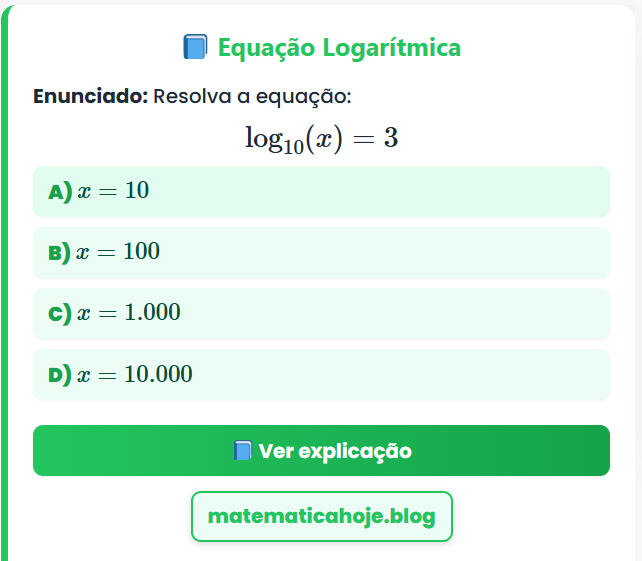The height and width of the screenshot is (561, 642).
Task: Click the log₁₀(x) = 3 equation
Action: [321, 137]
